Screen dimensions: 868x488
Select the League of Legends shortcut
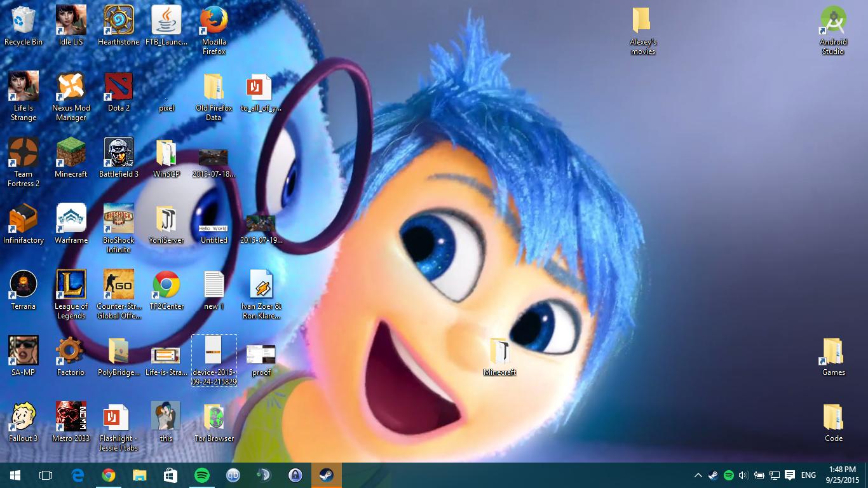pos(71,294)
